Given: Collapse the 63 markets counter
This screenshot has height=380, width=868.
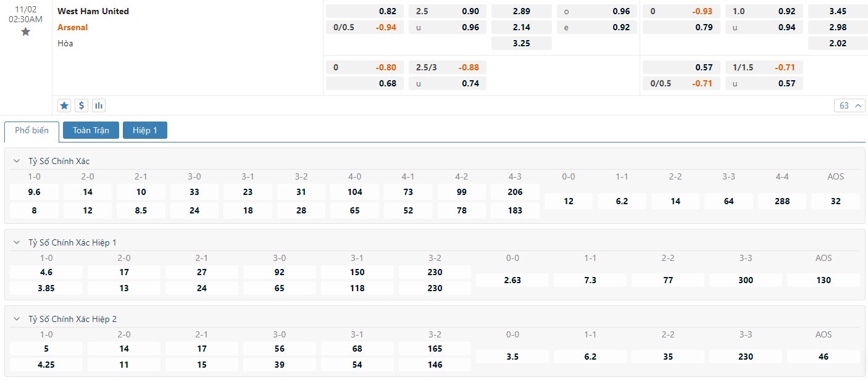Looking at the screenshot, I should (x=850, y=105).
